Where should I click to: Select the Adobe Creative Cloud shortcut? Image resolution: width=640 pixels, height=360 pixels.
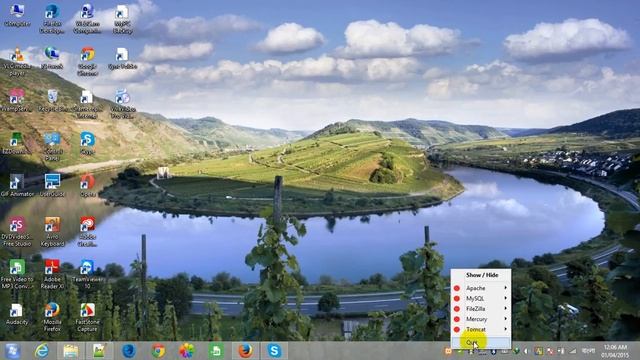click(x=87, y=232)
